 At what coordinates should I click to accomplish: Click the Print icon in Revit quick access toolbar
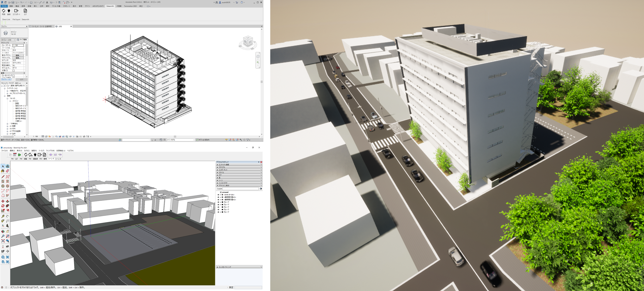pyautogui.click(x=31, y=2)
